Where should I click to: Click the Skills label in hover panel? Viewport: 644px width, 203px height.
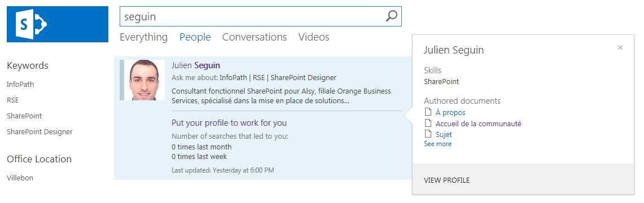tap(432, 70)
